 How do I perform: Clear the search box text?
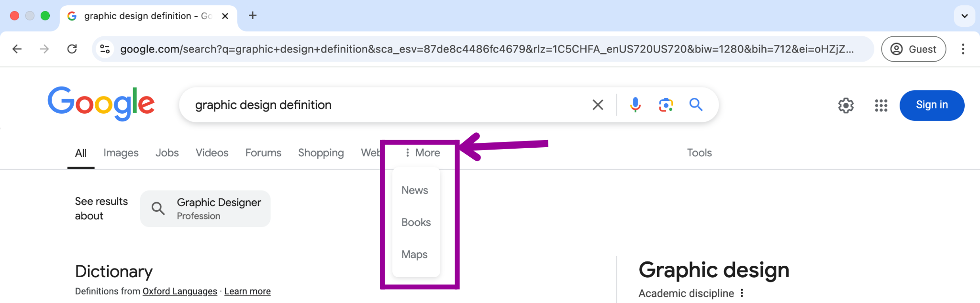pos(598,105)
